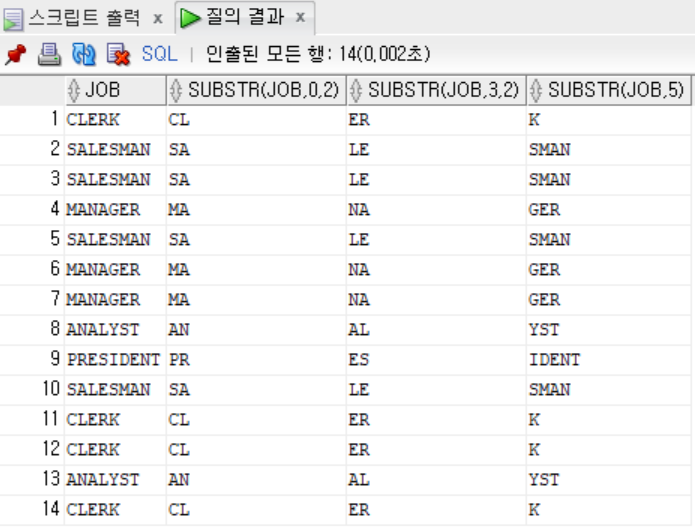Click YST value in row 8
Viewport: 695px width, 532px height.
544,330
